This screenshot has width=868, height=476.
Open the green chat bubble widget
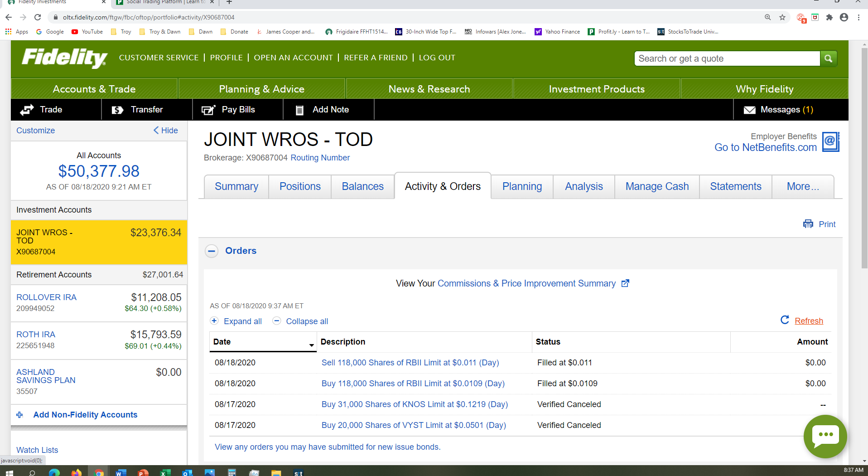pyautogui.click(x=825, y=436)
